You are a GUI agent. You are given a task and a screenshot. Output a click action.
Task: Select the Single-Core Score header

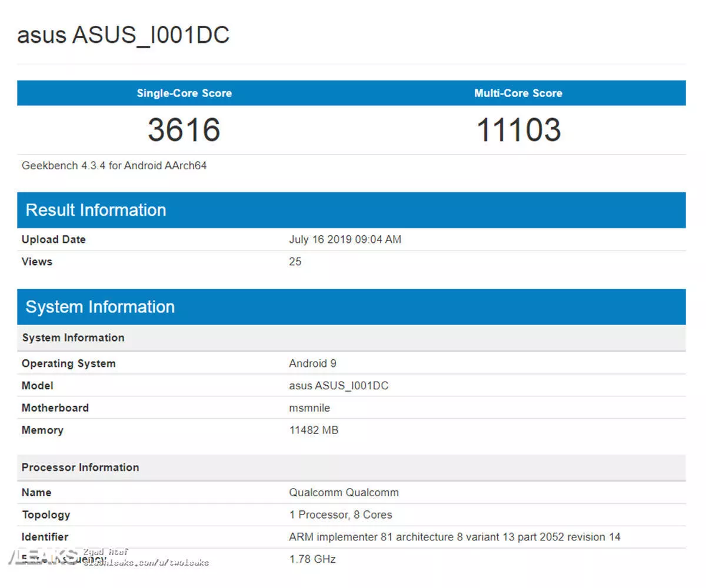tap(184, 93)
